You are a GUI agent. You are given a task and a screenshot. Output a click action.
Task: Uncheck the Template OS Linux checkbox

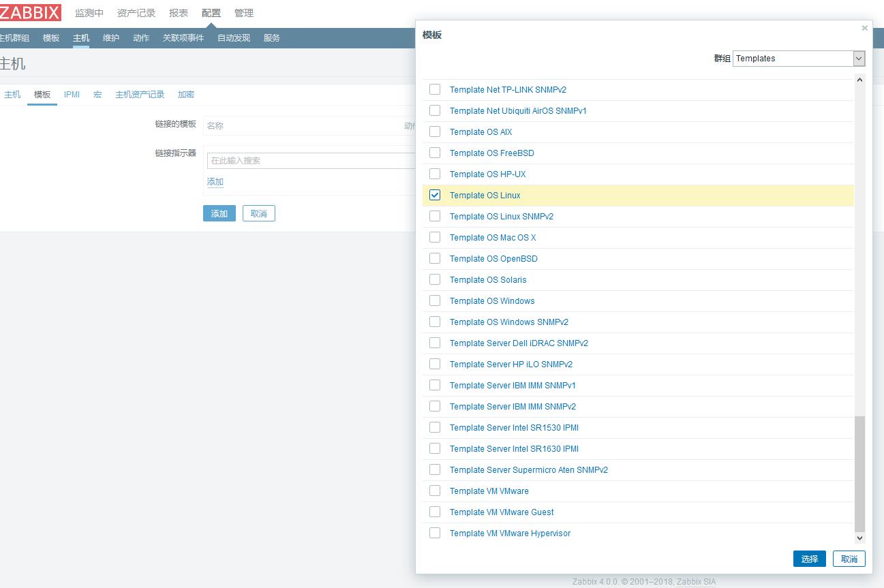435,195
